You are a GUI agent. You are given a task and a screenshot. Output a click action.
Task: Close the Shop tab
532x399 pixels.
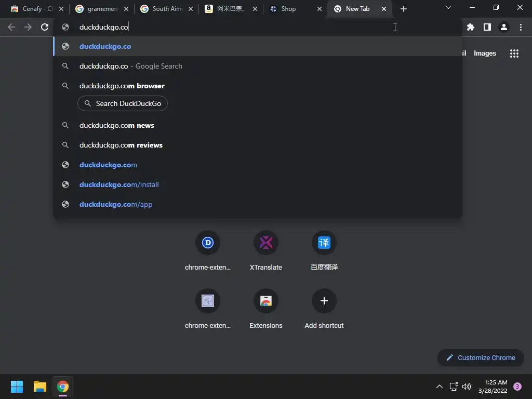[x=320, y=9]
